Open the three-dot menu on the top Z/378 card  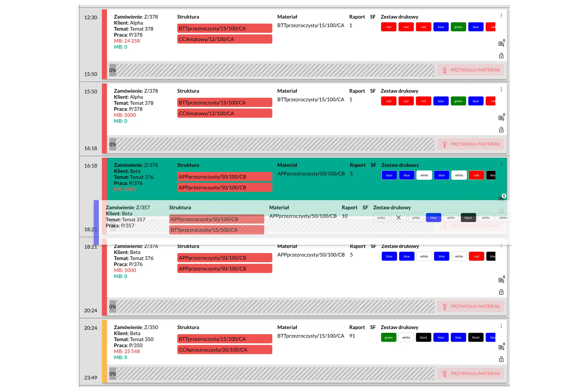pos(501,15)
